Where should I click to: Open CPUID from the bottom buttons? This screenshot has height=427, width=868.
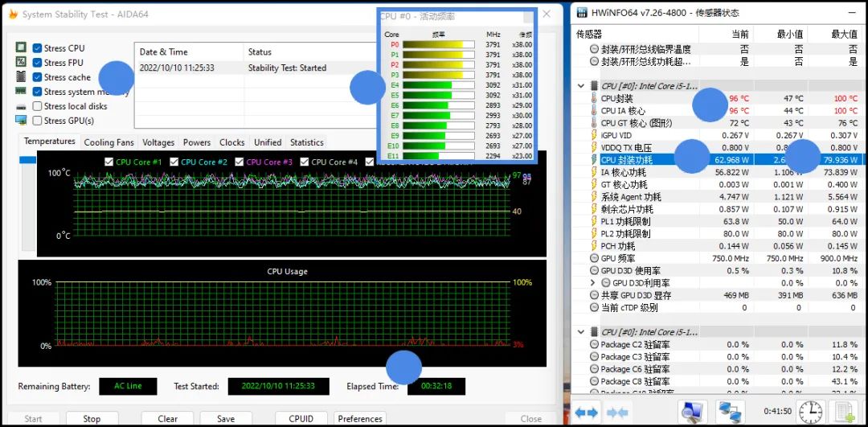301,419
